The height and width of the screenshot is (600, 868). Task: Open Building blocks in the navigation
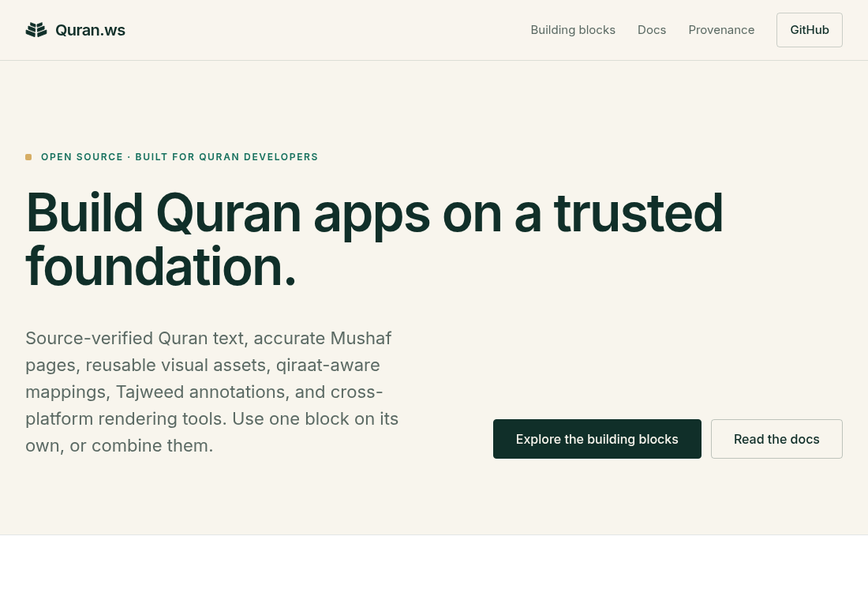click(573, 30)
